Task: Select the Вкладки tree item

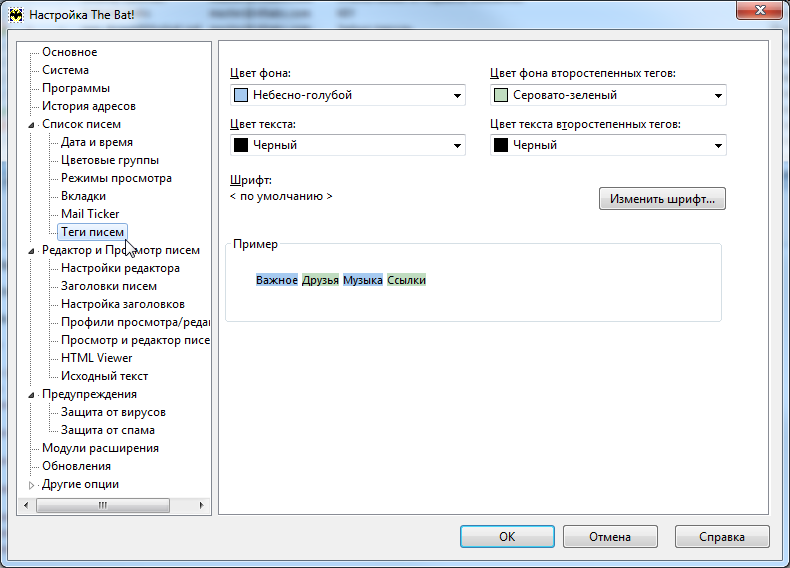Action: tap(84, 196)
